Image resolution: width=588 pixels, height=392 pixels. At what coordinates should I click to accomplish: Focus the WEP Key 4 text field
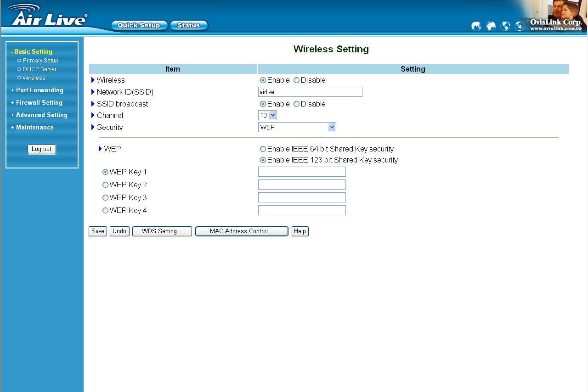coord(302,210)
